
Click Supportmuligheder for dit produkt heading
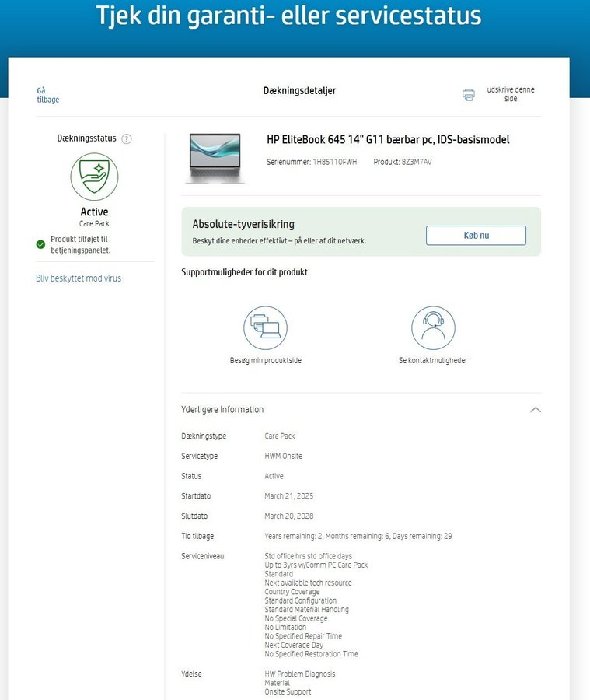click(244, 272)
